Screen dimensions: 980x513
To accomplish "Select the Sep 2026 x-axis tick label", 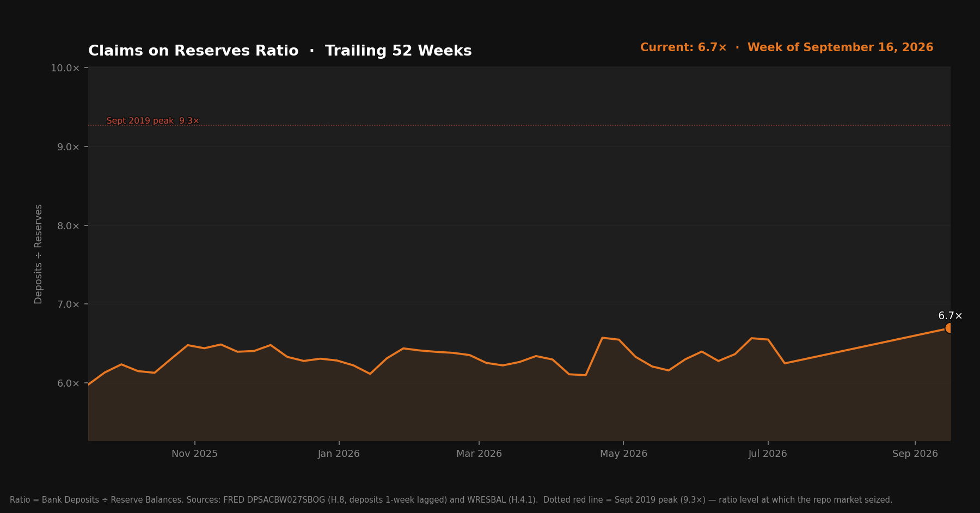I will click(915, 454).
